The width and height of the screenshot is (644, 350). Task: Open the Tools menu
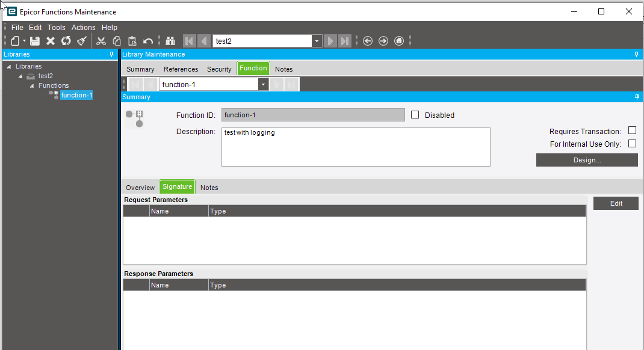click(x=56, y=28)
